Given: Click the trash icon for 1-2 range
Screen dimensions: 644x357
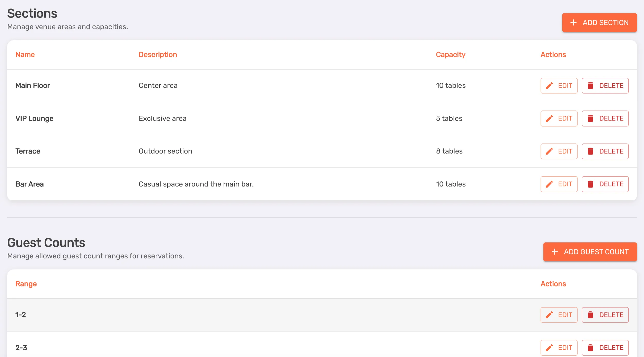Looking at the screenshot, I should pyautogui.click(x=590, y=315).
